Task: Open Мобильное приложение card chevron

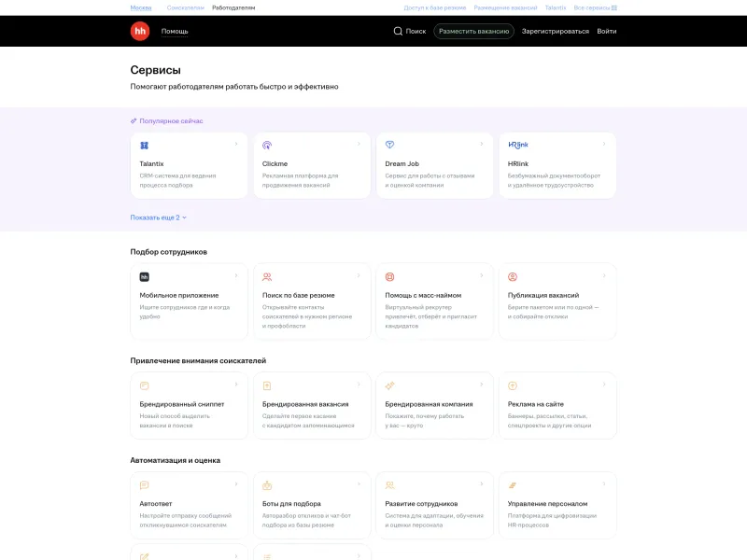Action: [236, 275]
